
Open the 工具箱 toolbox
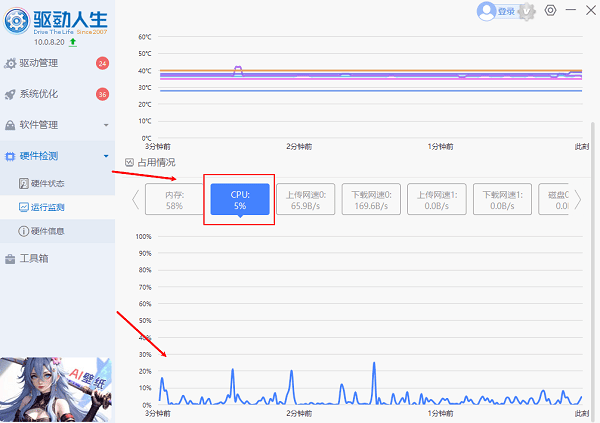(35, 259)
